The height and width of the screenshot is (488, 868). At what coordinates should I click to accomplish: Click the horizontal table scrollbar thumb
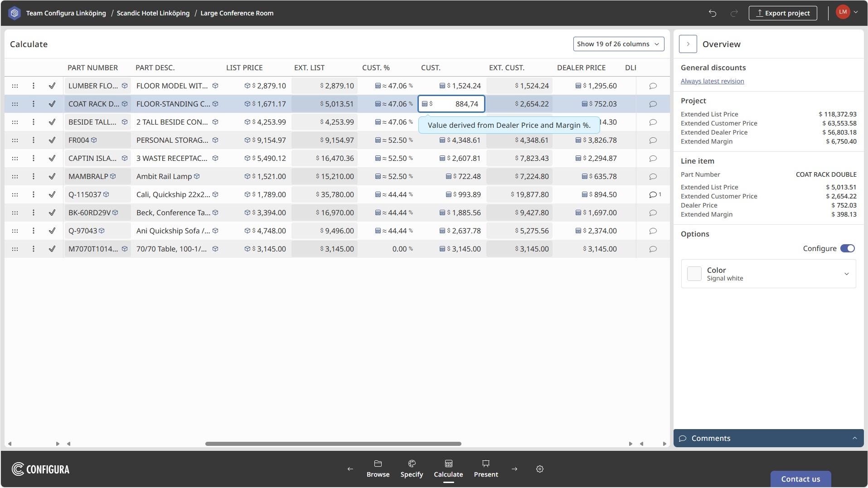pos(333,444)
